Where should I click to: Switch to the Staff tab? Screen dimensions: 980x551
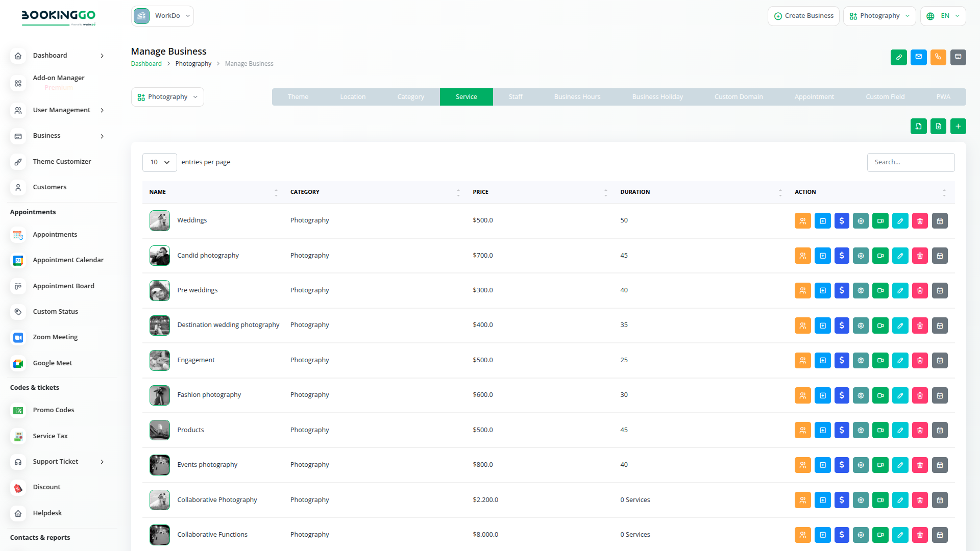point(515,97)
